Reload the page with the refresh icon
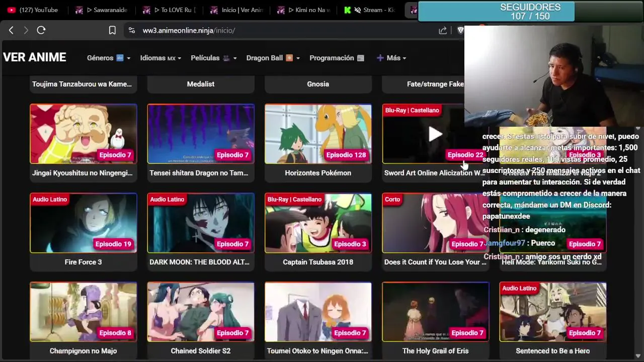The height and width of the screenshot is (362, 644). point(41,30)
